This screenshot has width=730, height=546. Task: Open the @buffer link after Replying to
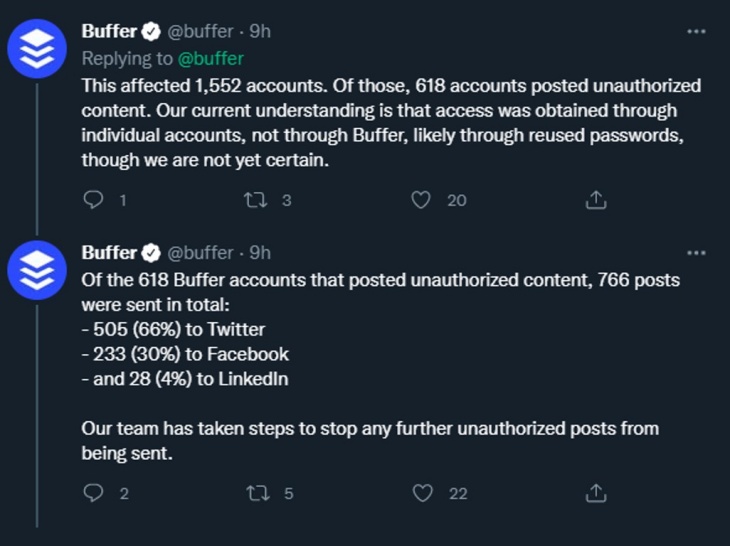210,59
